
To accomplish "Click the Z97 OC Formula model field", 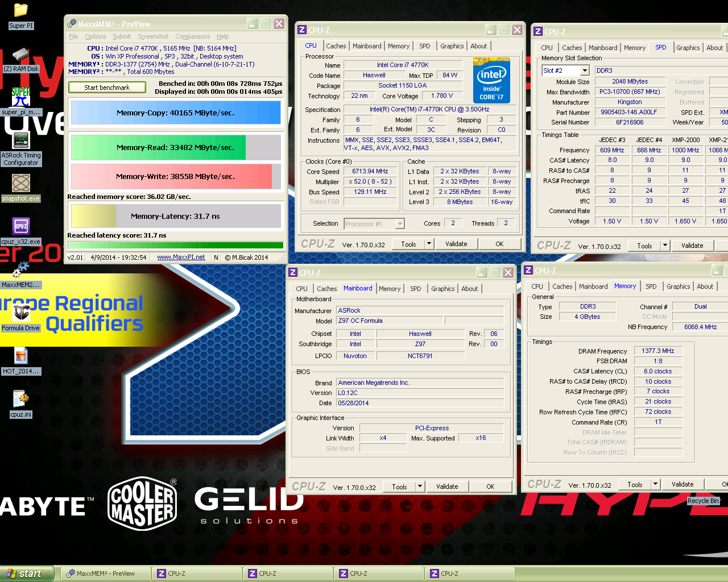I will point(390,321).
